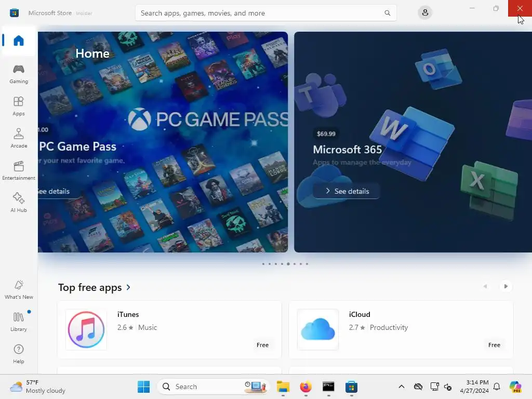The height and width of the screenshot is (399, 532).
Task: Open the network display tray icon
Action: point(434,387)
